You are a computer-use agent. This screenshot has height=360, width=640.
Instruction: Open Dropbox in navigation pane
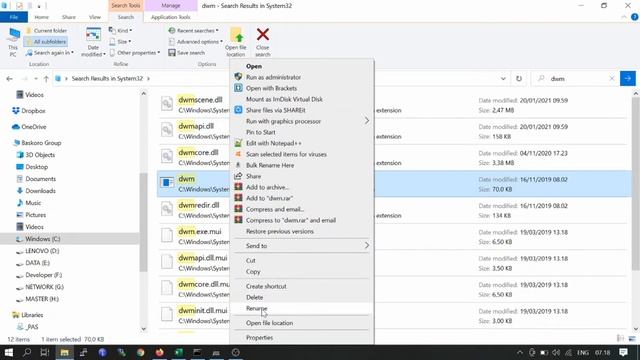pos(29,111)
